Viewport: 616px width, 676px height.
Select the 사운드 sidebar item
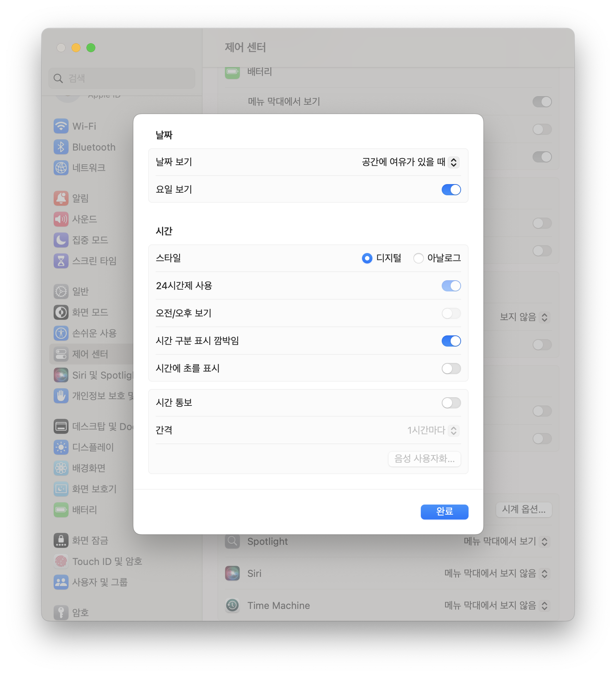pos(85,219)
